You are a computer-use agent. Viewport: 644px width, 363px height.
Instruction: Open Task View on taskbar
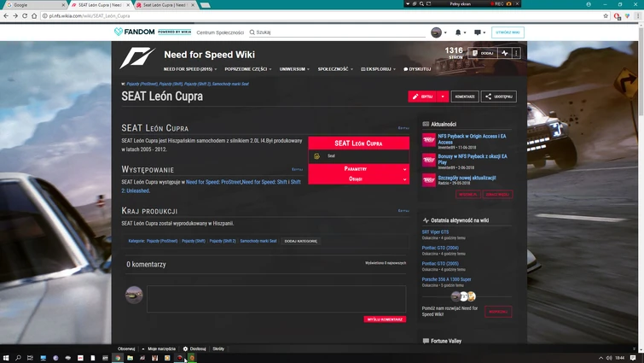(30, 358)
